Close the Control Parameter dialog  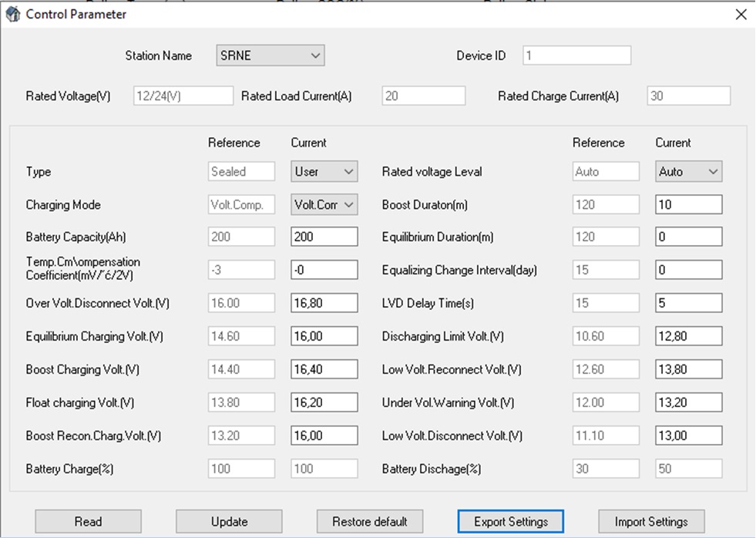coord(741,15)
